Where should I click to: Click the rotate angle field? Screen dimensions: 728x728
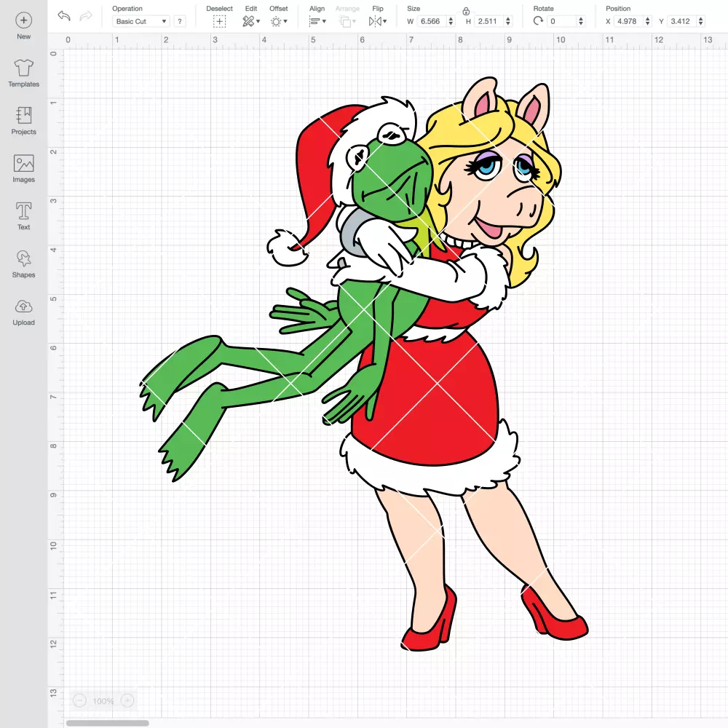point(562,21)
